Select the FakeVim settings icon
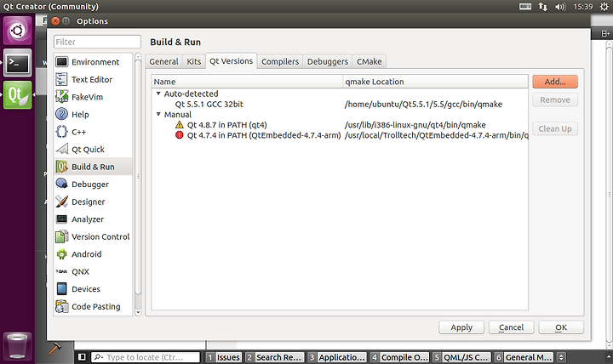 (x=62, y=96)
